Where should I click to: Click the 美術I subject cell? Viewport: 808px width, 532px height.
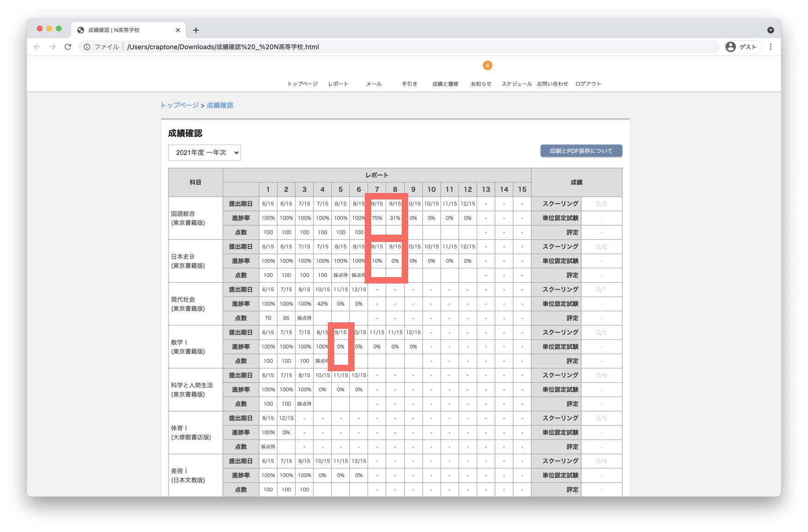(x=195, y=475)
